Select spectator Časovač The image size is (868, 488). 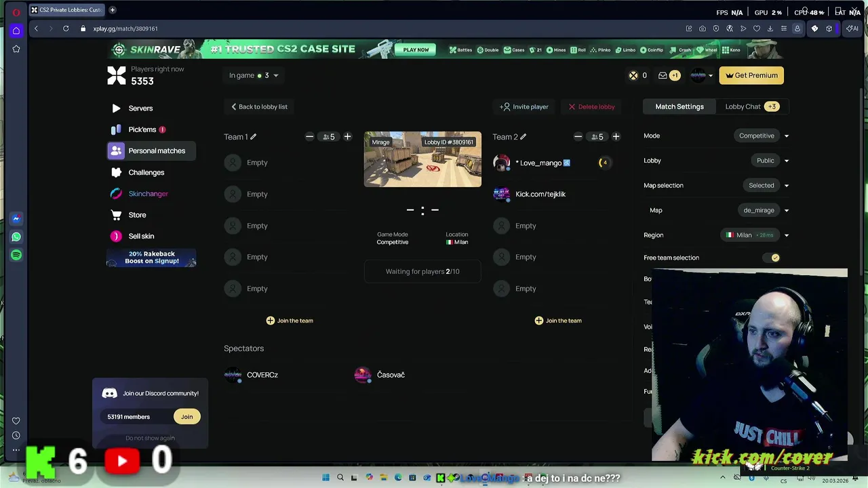point(380,375)
